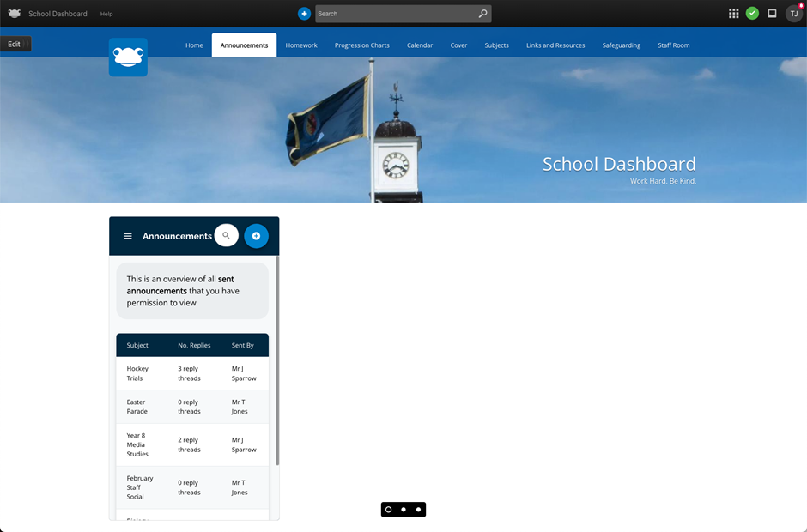This screenshot has width=807, height=532.
Task: Click the Frog logo in the top bar
Action: (15, 14)
